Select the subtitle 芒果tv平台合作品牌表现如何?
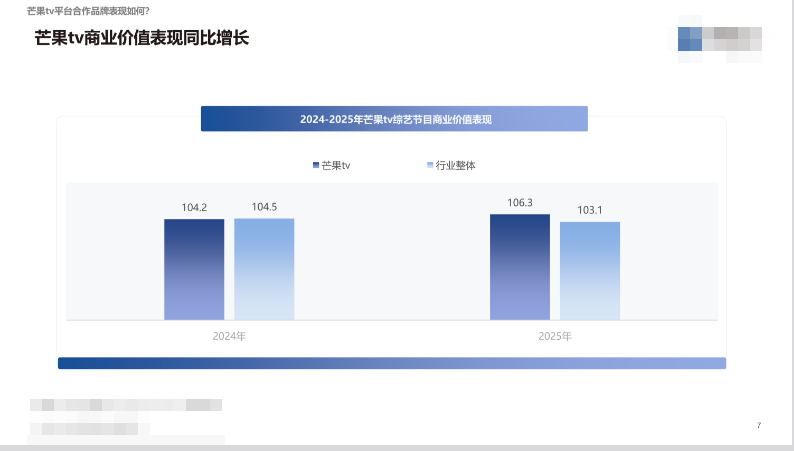 [x=88, y=11]
